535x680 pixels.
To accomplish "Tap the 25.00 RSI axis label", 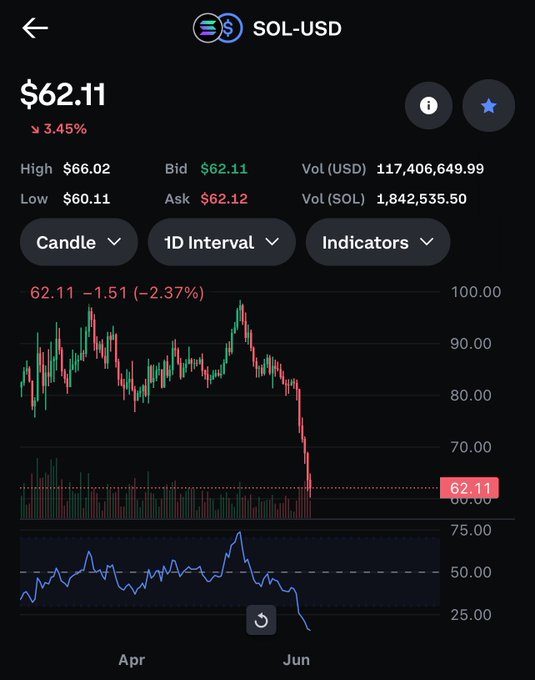I will click(471, 615).
